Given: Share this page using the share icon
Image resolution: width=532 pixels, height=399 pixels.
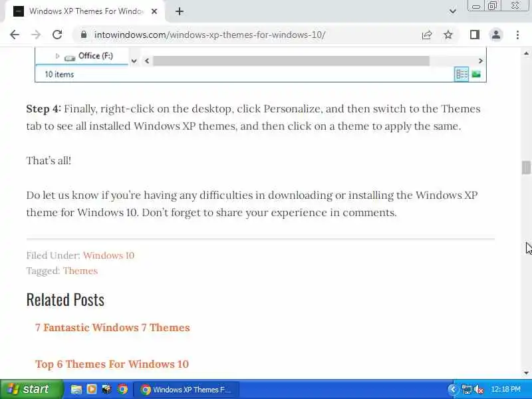Looking at the screenshot, I should click(x=427, y=35).
